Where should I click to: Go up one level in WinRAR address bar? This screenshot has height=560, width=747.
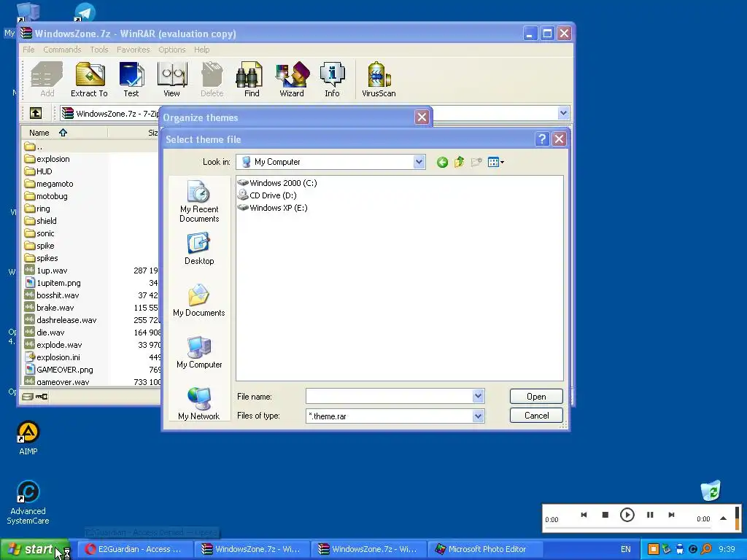(36, 113)
